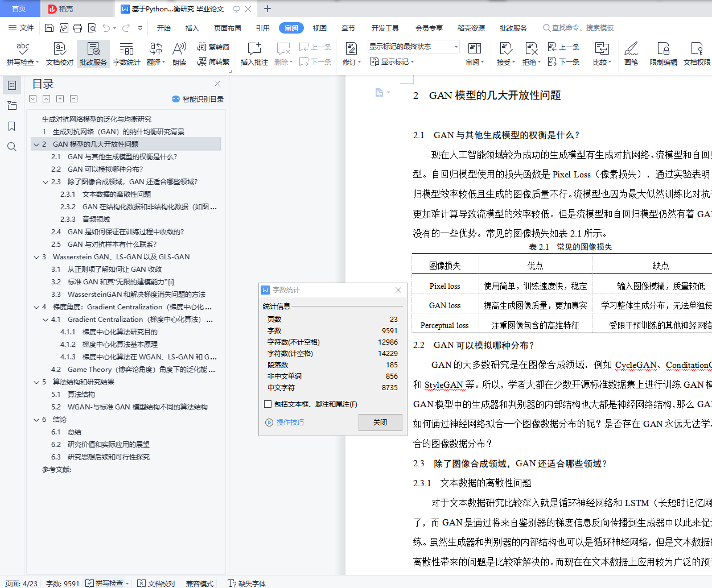
Task: Click 关闭 in the 字数统计 dialog
Action: tap(380, 423)
